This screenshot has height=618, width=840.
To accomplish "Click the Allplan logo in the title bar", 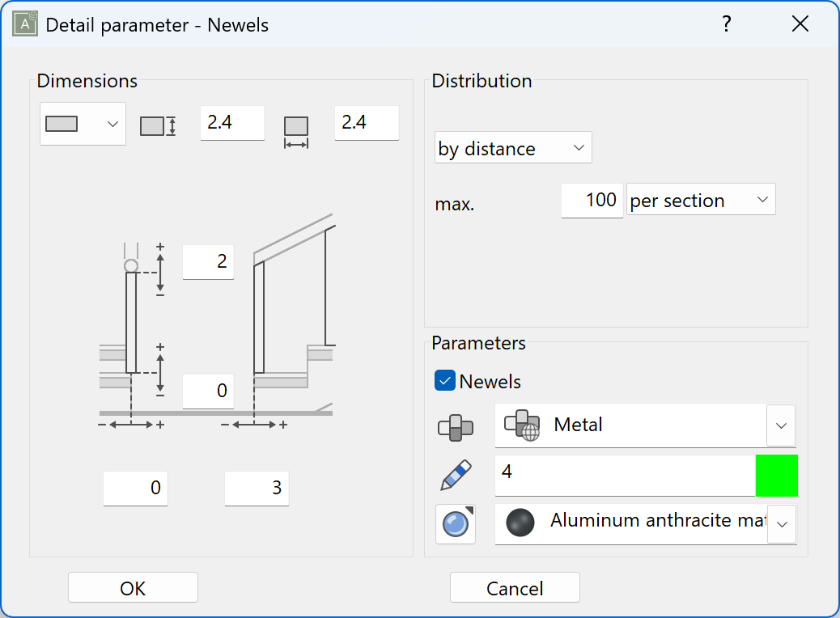I will [24, 23].
